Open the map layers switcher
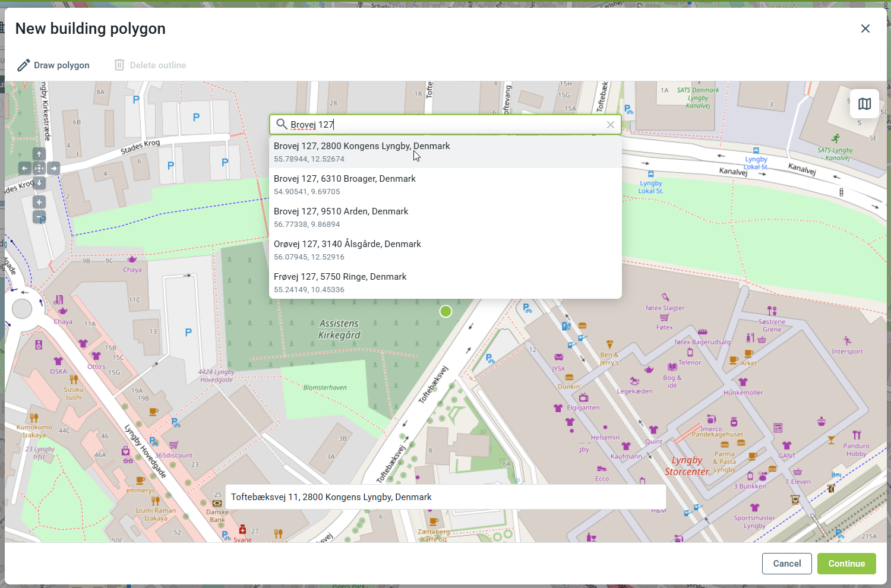 click(864, 104)
